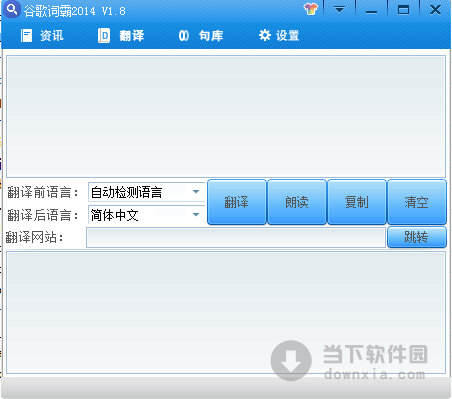This screenshot has height=399, width=452.
Task: Click the 清空 clear button
Action: (x=417, y=202)
